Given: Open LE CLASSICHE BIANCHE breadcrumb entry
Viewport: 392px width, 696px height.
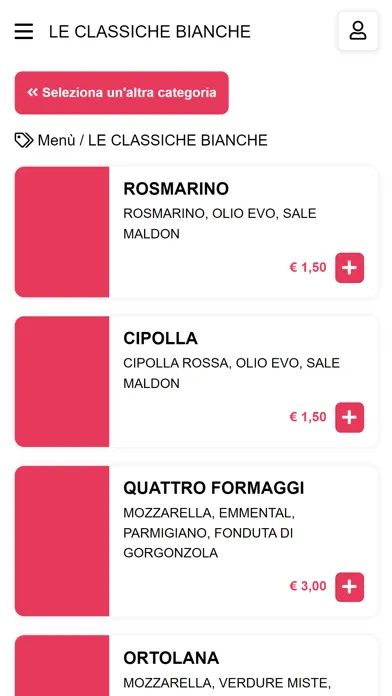Looking at the screenshot, I should [178, 140].
